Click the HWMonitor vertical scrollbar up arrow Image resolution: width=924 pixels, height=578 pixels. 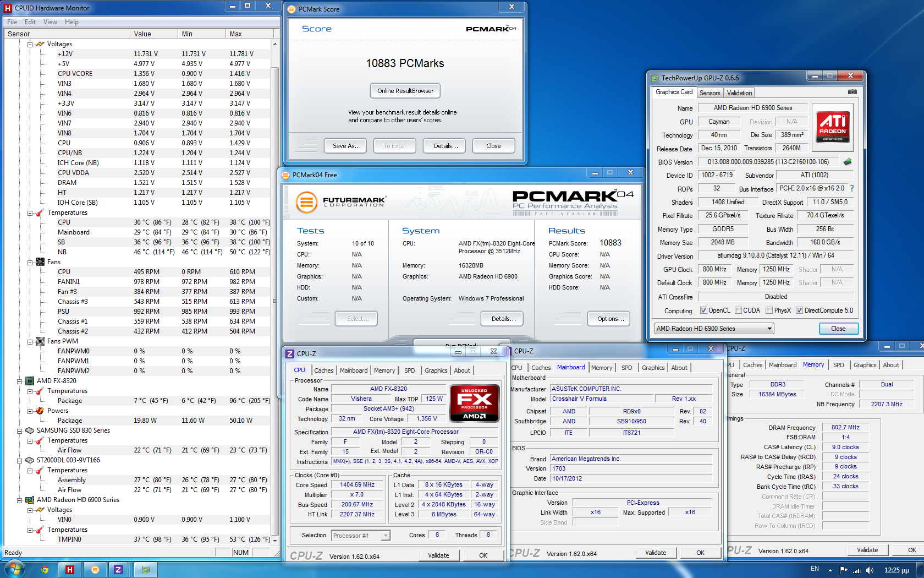pos(275,44)
